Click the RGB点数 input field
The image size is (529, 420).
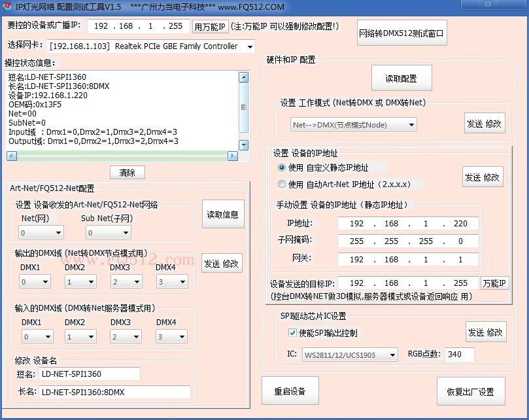click(460, 355)
